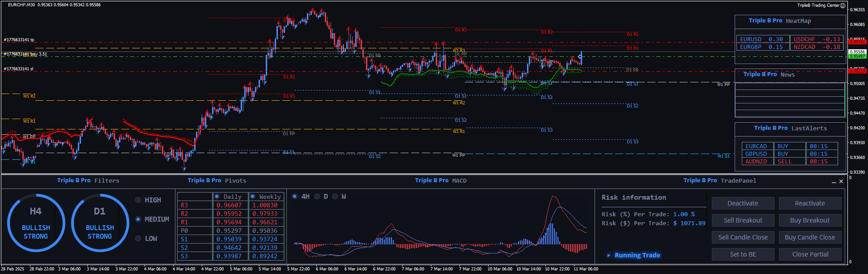Click the Close Partial button
Screen dimensions: 868x274
point(810,254)
